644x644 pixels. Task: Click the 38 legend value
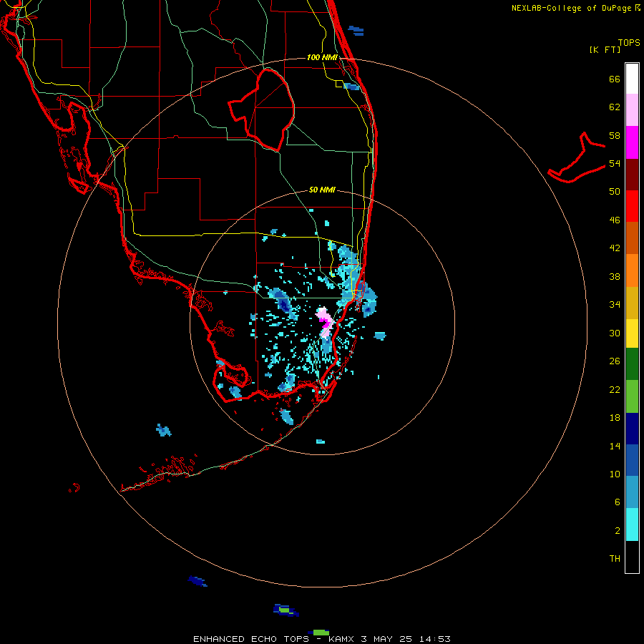[615, 276]
